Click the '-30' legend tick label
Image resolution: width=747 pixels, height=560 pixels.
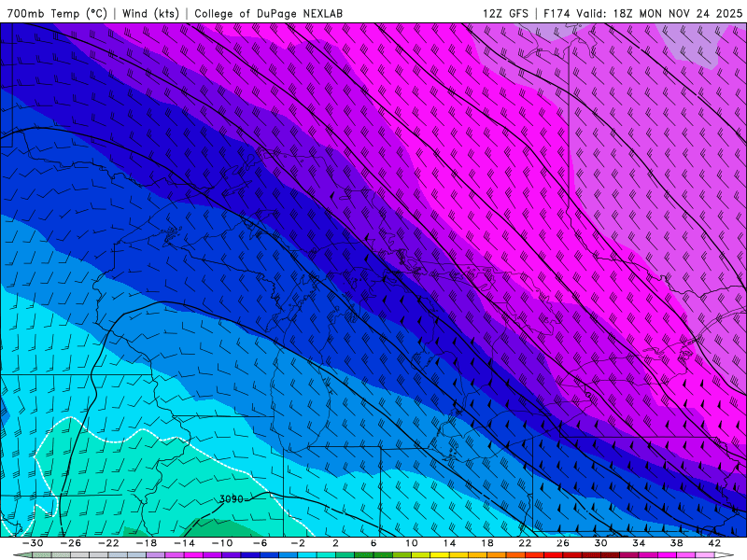click(x=33, y=543)
